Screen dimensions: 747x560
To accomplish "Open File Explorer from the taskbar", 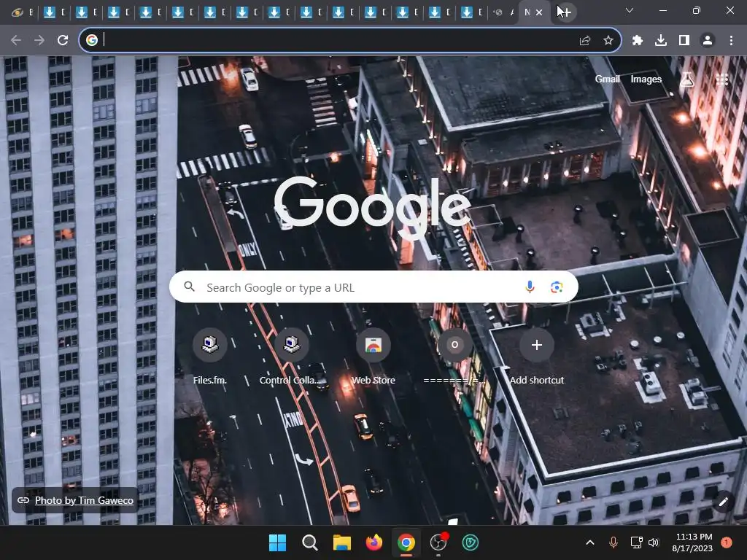I will click(341, 542).
